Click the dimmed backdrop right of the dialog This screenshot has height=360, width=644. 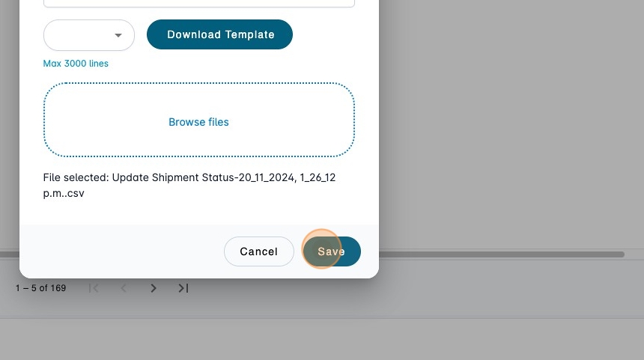click(509, 127)
